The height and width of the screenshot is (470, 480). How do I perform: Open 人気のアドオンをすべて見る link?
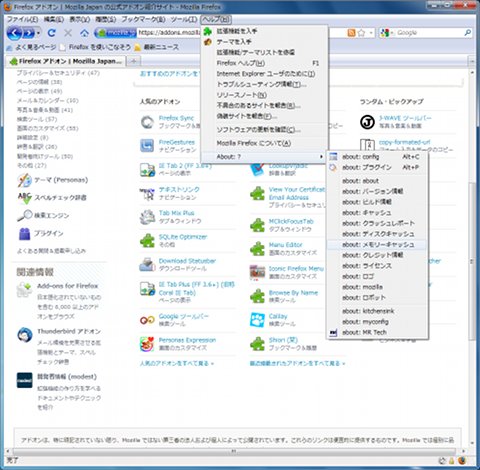[x=177, y=363]
